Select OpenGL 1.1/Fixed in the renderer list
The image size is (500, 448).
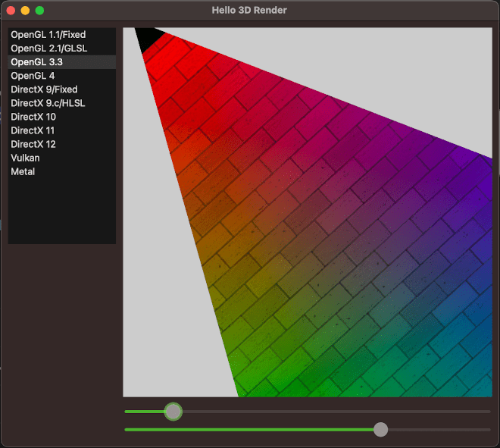tap(48, 35)
